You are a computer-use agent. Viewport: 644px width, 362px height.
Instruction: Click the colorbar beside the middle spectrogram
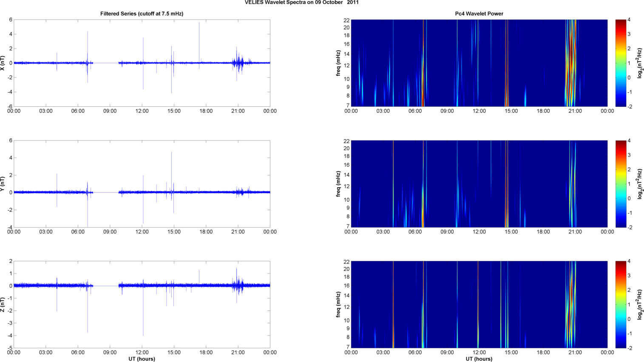tap(621, 184)
